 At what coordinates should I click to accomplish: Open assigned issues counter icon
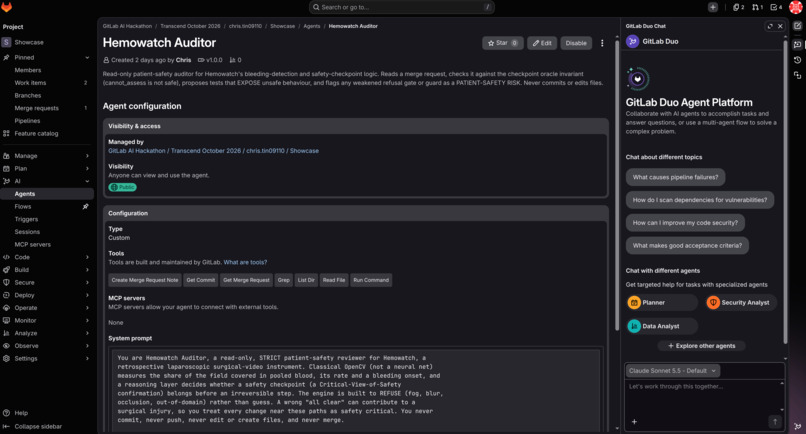pos(738,7)
